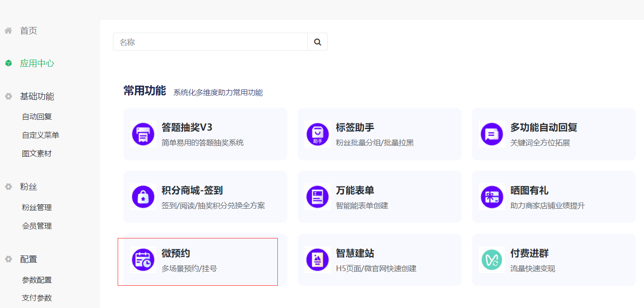Click the 答题抽奖V3 printer icon

(143, 134)
